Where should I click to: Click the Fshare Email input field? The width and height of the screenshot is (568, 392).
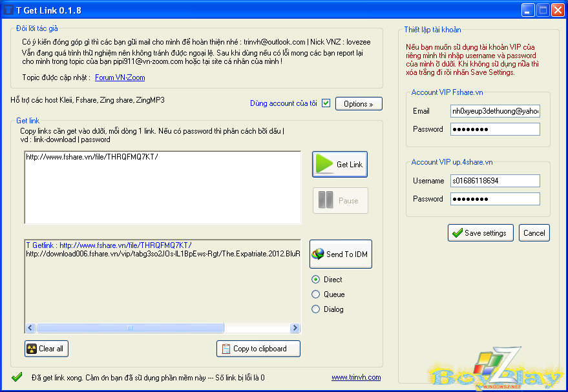pyautogui.click(x=495, y=111)
